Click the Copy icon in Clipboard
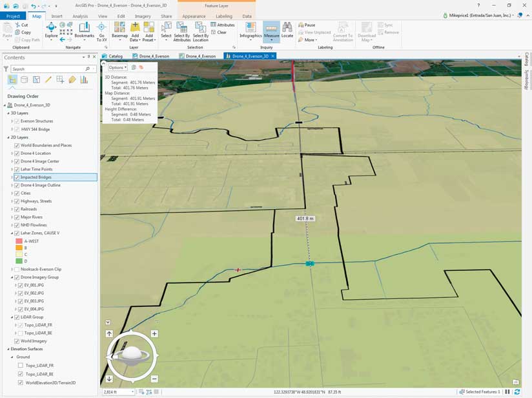532x398 pixels. click(17, 32)
